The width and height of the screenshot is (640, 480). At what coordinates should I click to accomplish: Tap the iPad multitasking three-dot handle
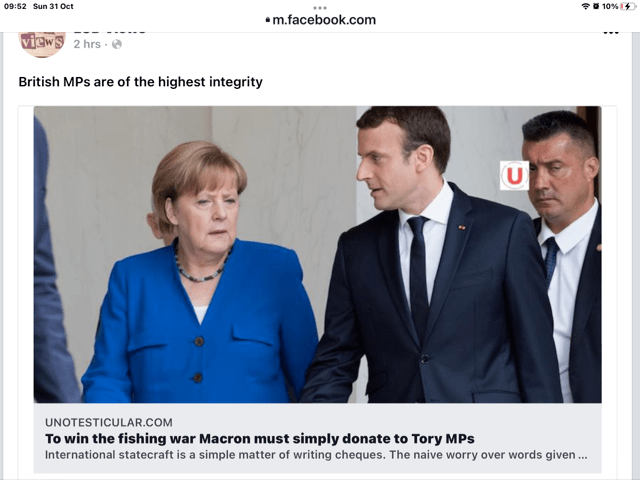[x=320, y=8]
